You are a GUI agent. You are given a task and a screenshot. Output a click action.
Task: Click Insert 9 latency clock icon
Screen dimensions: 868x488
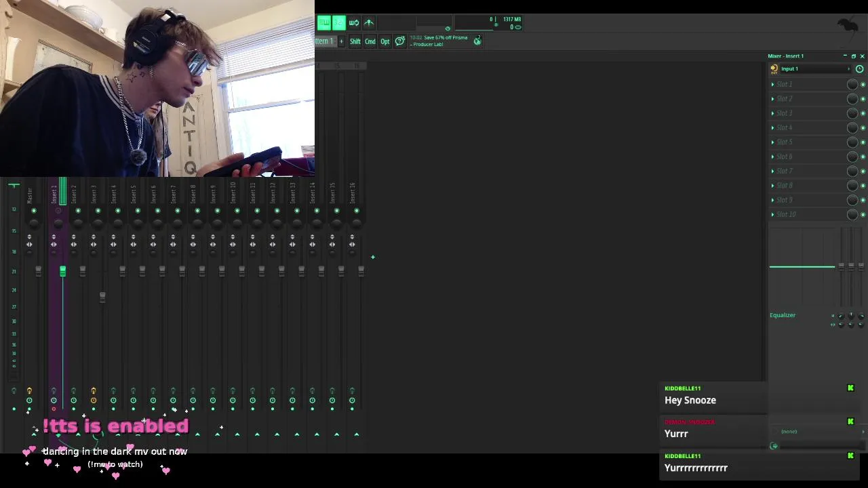pos(212,401)
